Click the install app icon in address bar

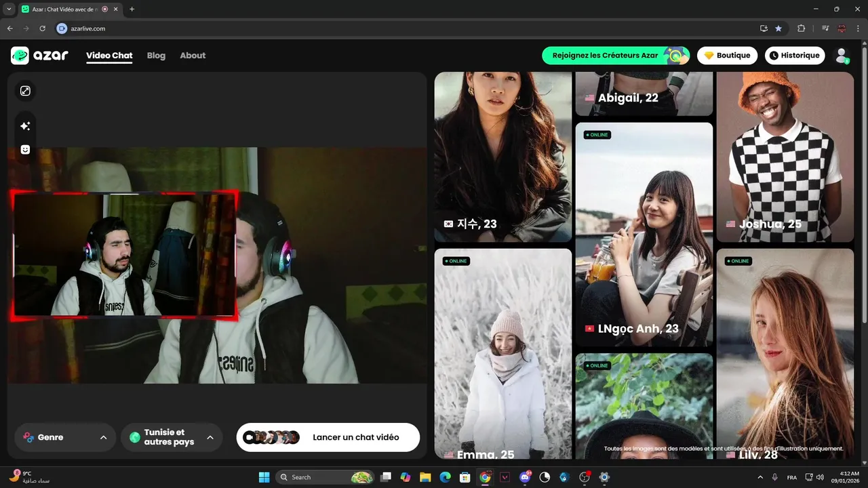764,28
